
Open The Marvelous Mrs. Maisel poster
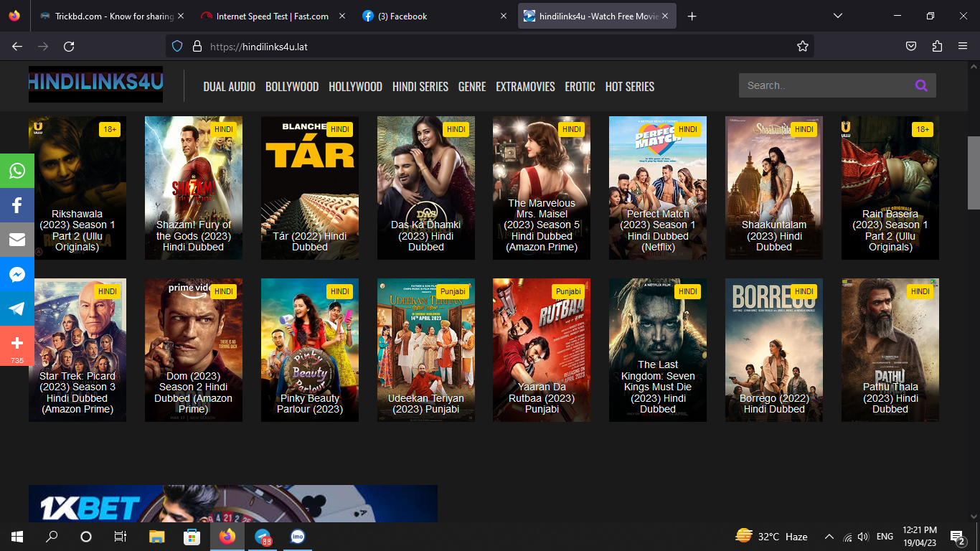(x=542, y=188)
